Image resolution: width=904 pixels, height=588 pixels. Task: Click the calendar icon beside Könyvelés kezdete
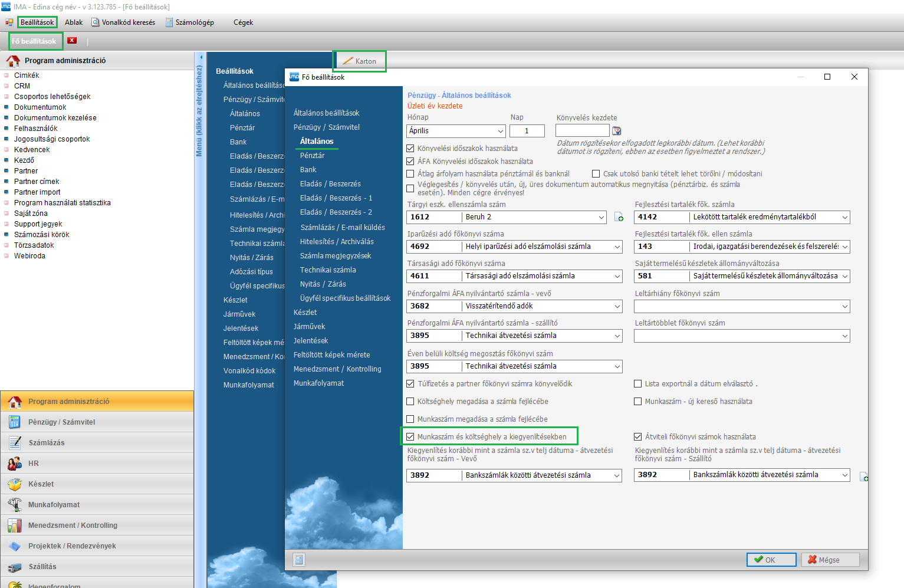(x=617, y=131)
